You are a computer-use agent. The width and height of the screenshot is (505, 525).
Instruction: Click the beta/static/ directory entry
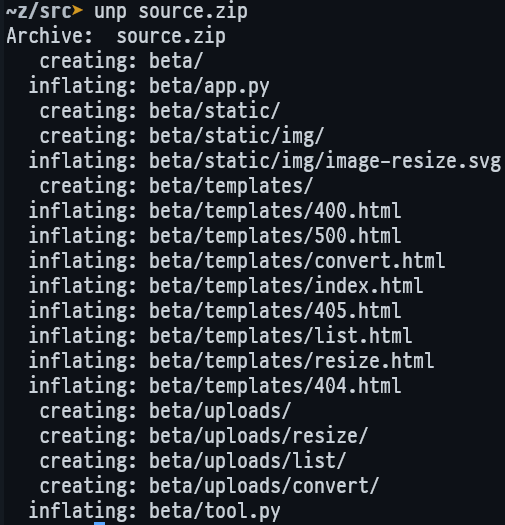(x=214, y=111)
